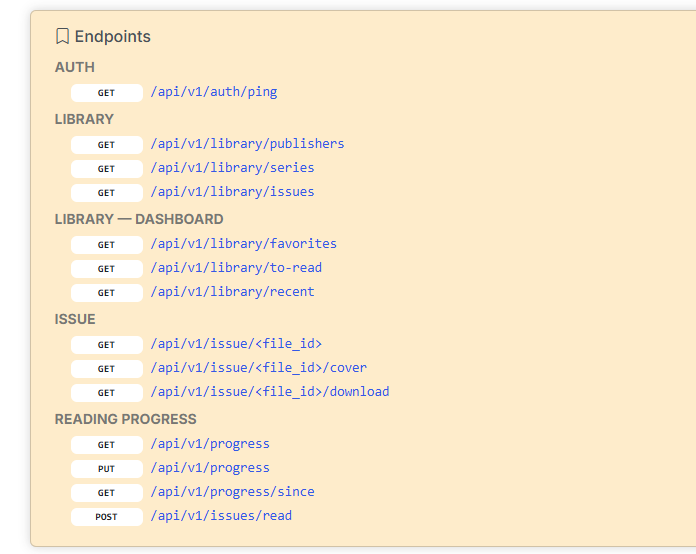Screen dimensions: 696x554
Task: Follow the /api/v1/progress/since link
Action: 232,491
